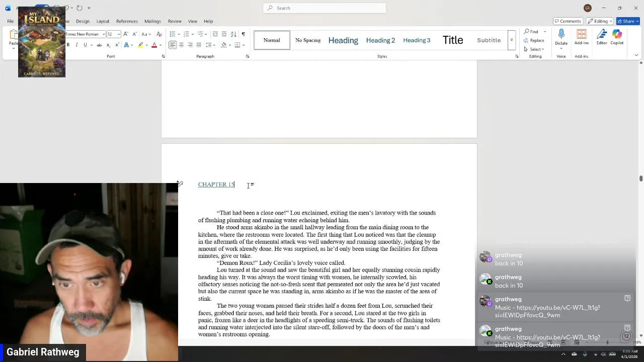The height and width of the screenshot is (362, 644).
Task: Click Increase Indent icon
Action: tap(224, 34)
